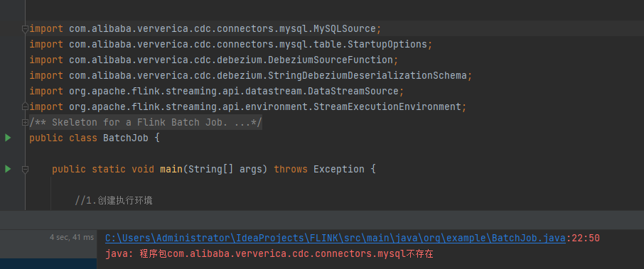This screenshot has height=269, width=644.
Task: Click StreamExecutionEnvironment import identifier
Action: [x=387, y=106]
